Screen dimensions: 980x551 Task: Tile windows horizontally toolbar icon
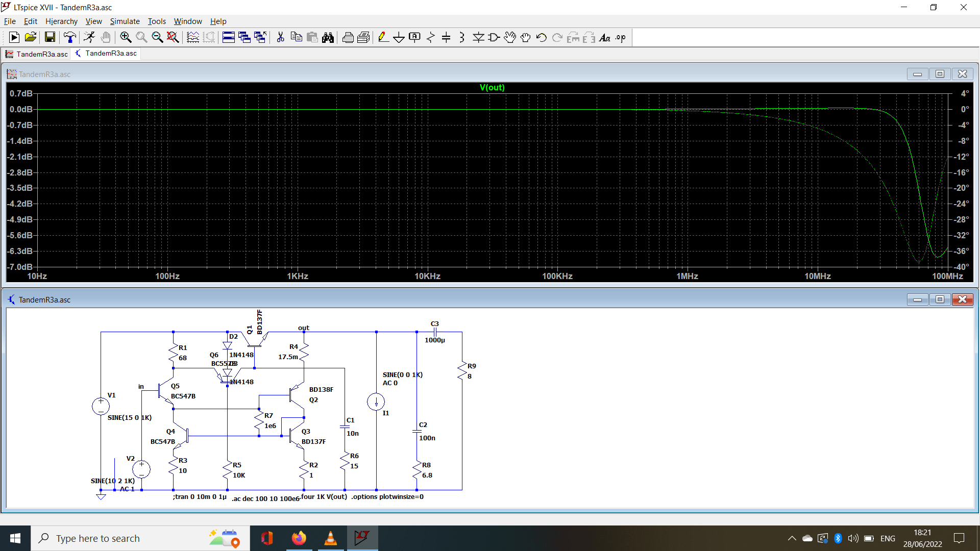(x=229, y=37)
